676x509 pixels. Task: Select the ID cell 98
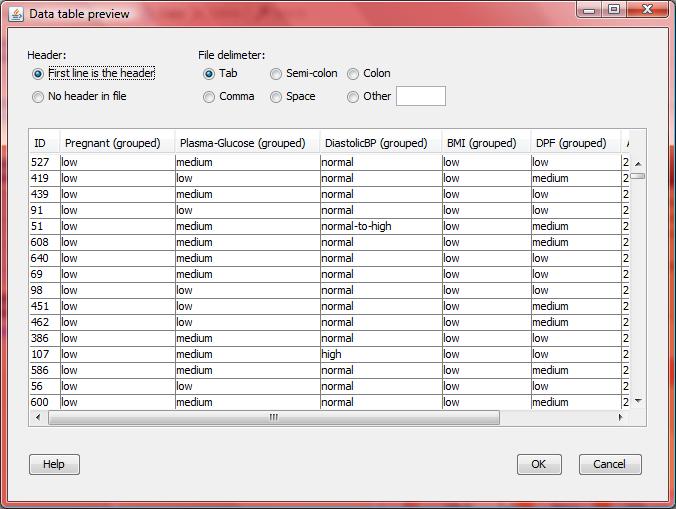click(x=45, y=290)
